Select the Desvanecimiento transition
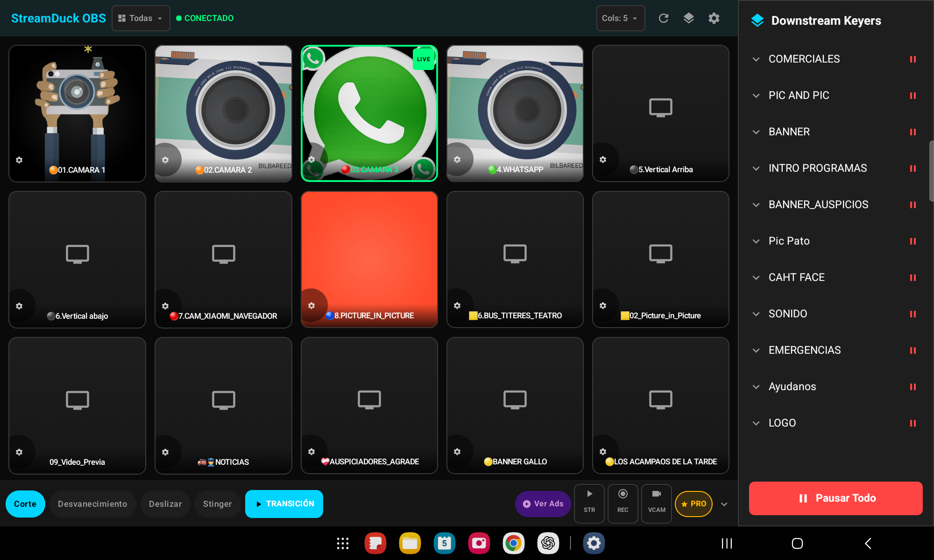The image size is (934, 560). point(92,504)
